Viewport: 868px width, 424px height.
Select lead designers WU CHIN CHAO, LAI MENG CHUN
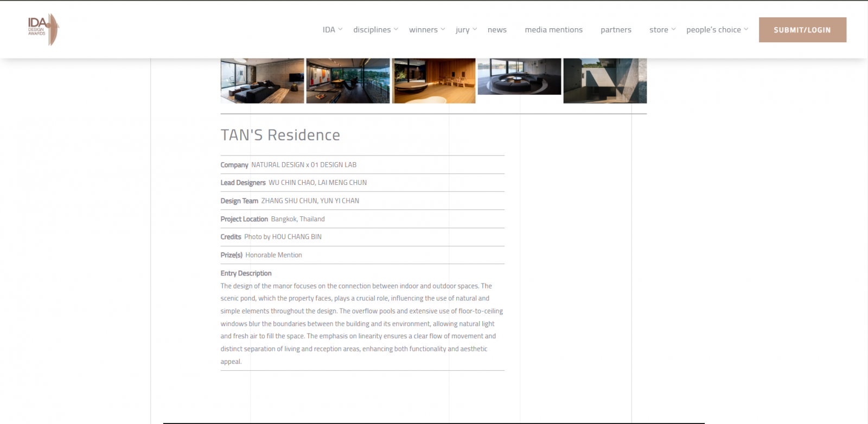pos(318,183)
